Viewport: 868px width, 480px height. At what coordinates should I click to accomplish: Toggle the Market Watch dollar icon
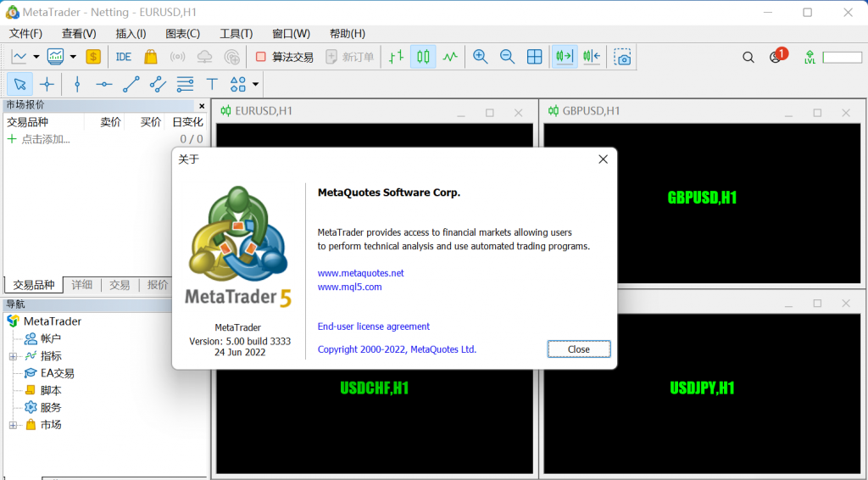(x=93, y=57)
